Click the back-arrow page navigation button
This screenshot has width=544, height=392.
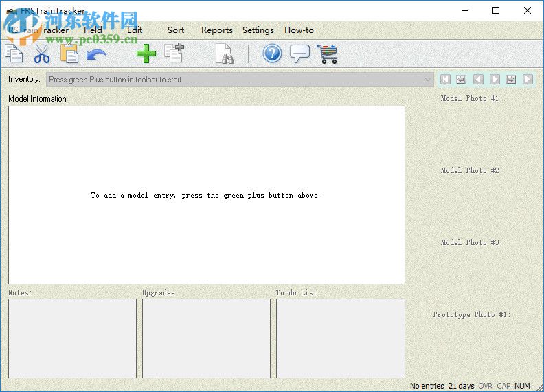click(461, 80)
